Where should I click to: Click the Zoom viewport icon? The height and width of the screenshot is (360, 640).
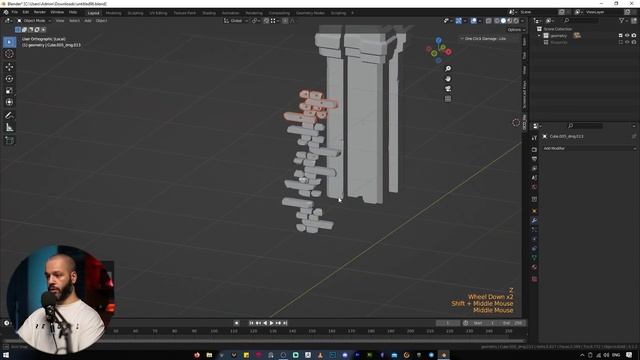448,69
